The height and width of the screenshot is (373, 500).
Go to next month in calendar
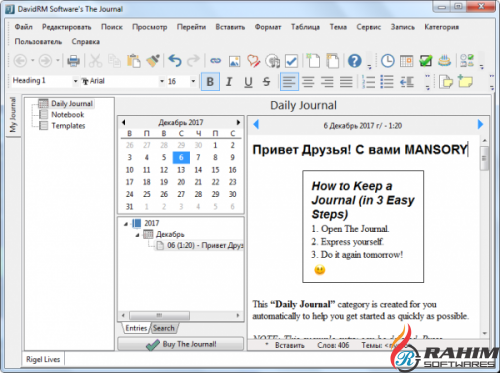coord(238,122)
